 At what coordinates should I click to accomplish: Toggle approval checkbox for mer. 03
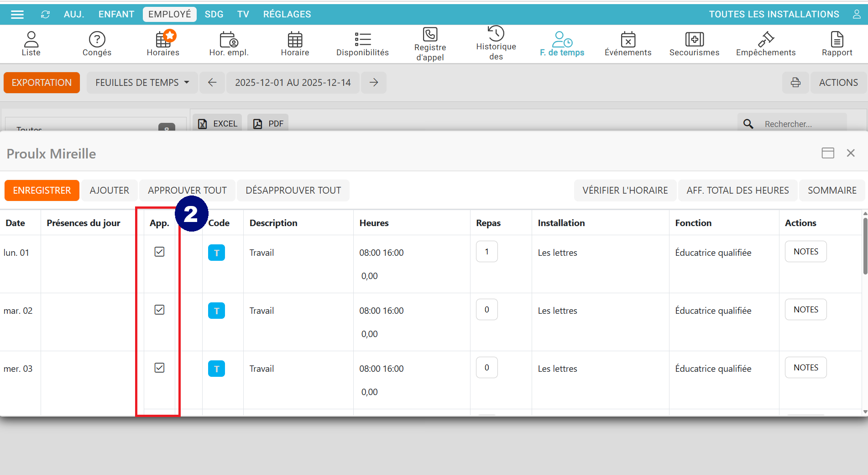(x=159, y=368)
